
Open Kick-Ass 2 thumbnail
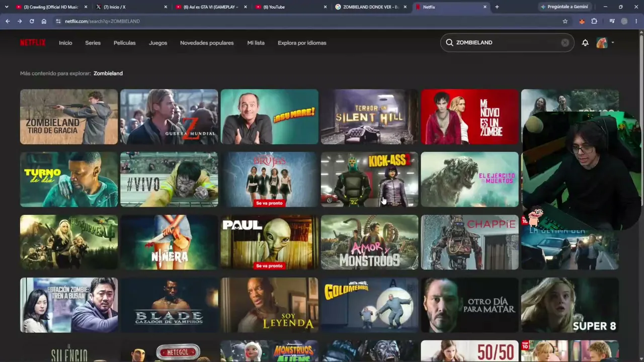click(x=369, y=179)
